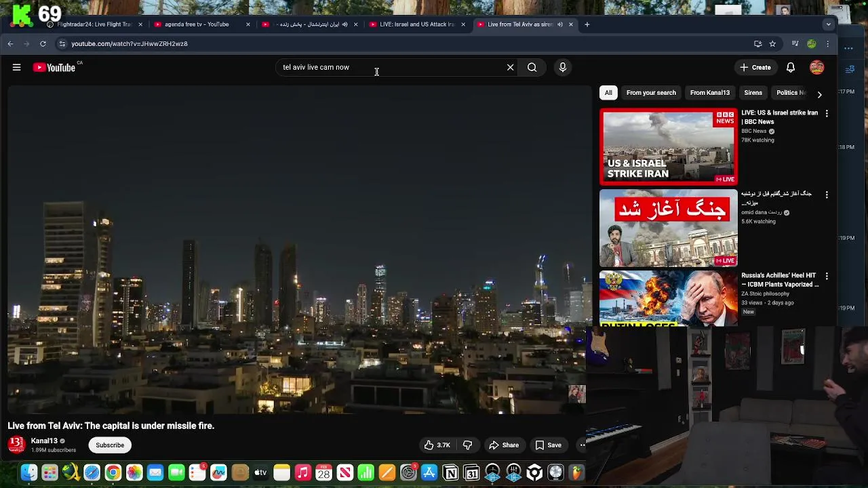Select the From Kanal13 chip
This screenshot has height=488, width=868.
pos(710,93)
